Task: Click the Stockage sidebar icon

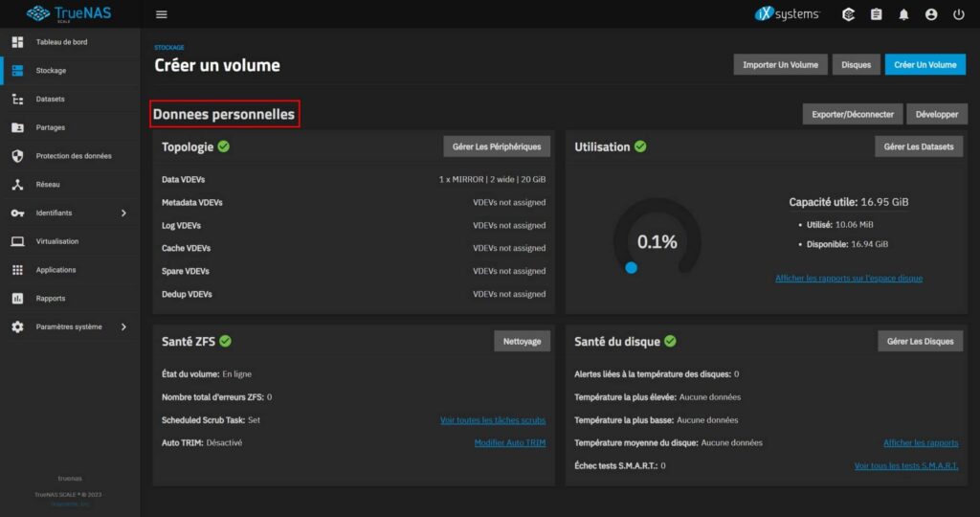Action: [x=17, y=71]
